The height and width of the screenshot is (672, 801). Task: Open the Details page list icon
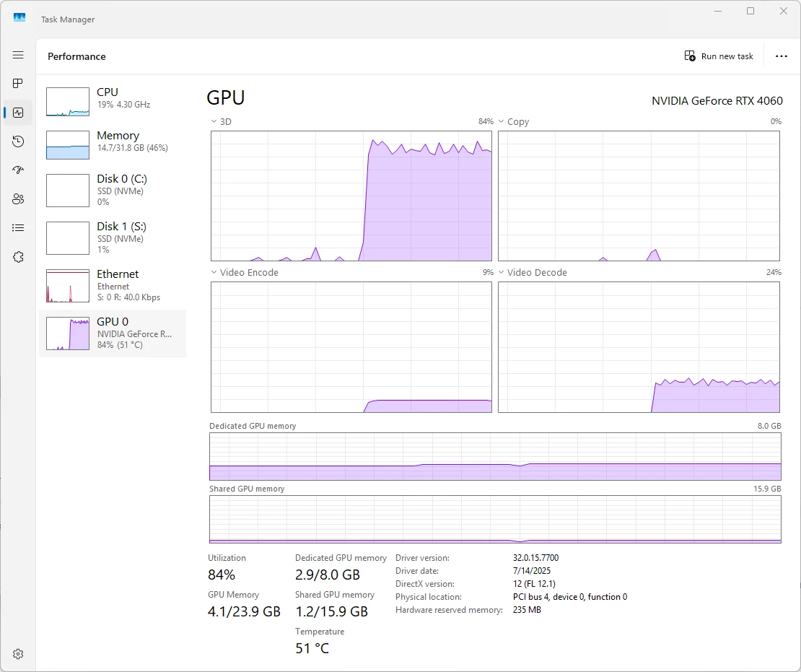pos(18,228)
